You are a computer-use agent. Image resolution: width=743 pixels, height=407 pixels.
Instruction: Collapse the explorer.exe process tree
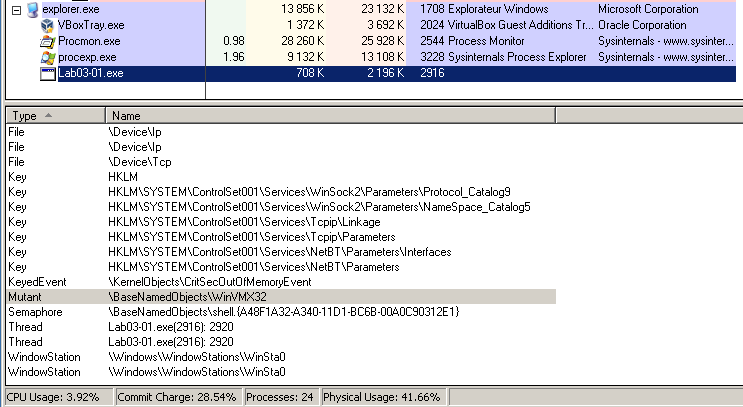coord(15,8)
